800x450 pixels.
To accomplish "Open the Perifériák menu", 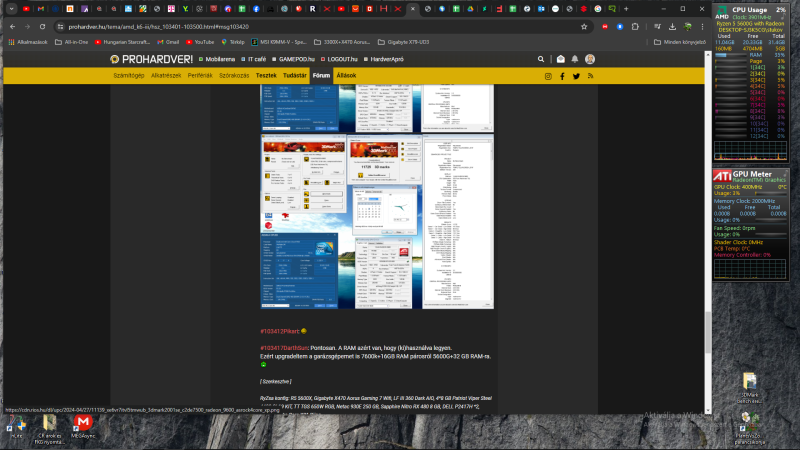I will [200, 76].
